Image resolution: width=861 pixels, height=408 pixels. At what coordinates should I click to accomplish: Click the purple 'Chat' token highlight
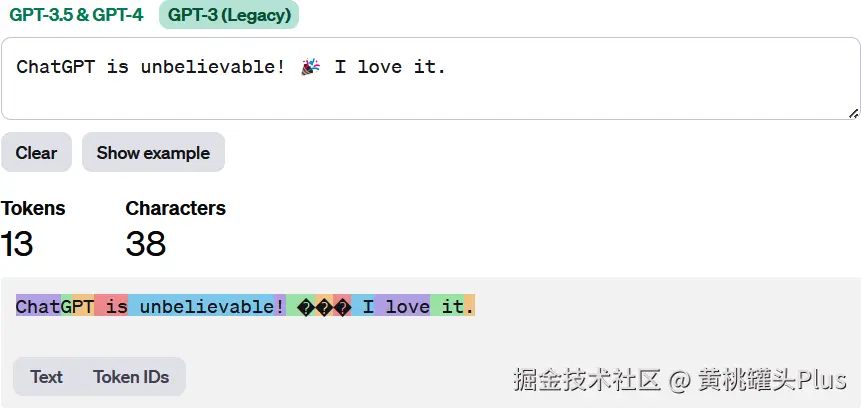point(38,306)
